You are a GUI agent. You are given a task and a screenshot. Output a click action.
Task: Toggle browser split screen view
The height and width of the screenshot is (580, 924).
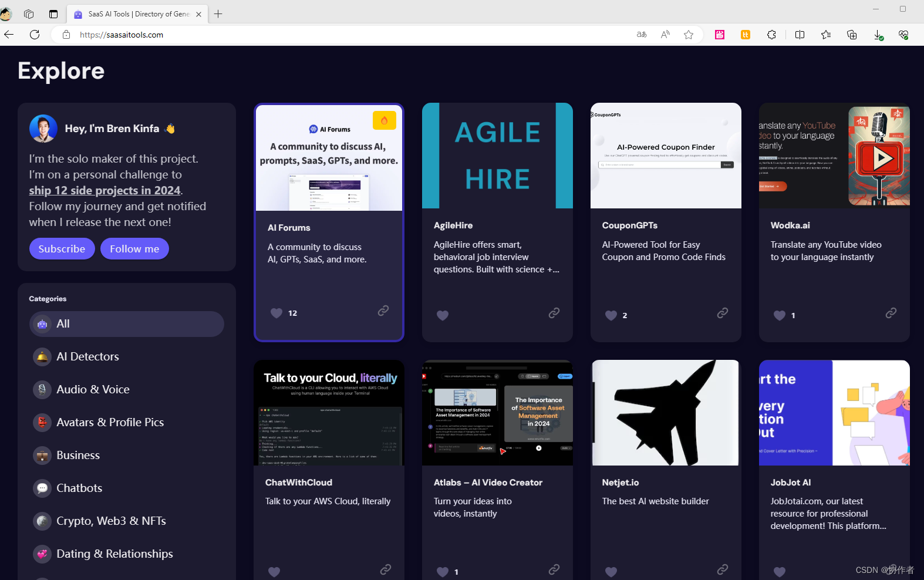click(800, 35)
